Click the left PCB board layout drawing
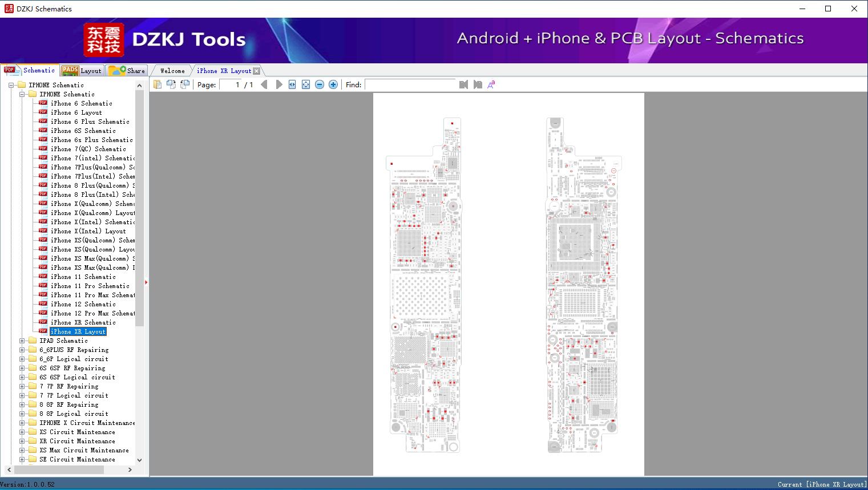This screenshot has width=868, height=490. coord(423,285)
